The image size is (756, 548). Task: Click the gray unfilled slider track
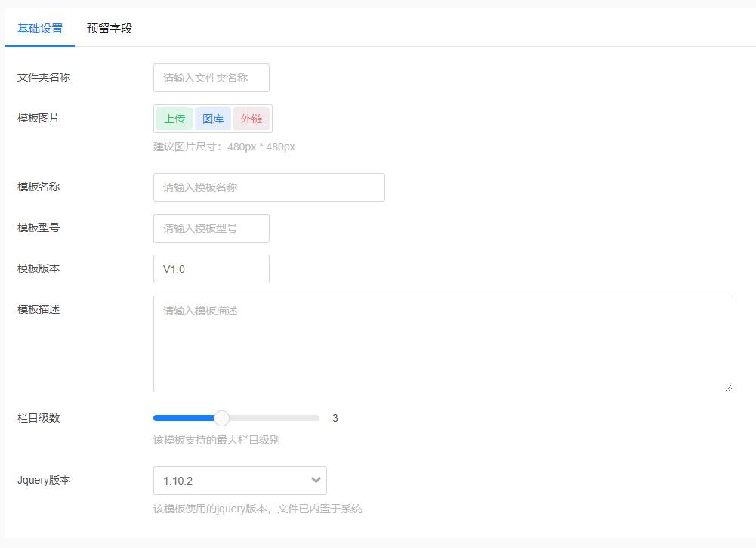pyautogui.click(x=272, y=418)
